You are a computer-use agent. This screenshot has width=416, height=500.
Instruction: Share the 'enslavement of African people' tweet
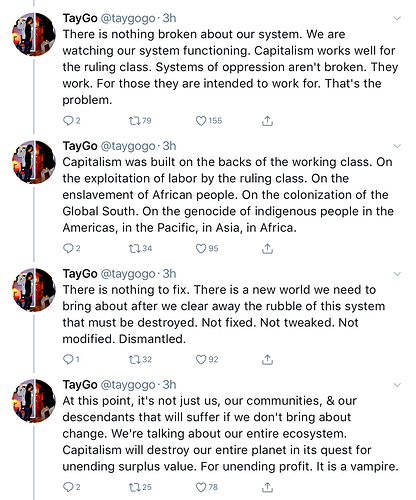[x=267, y=248]
